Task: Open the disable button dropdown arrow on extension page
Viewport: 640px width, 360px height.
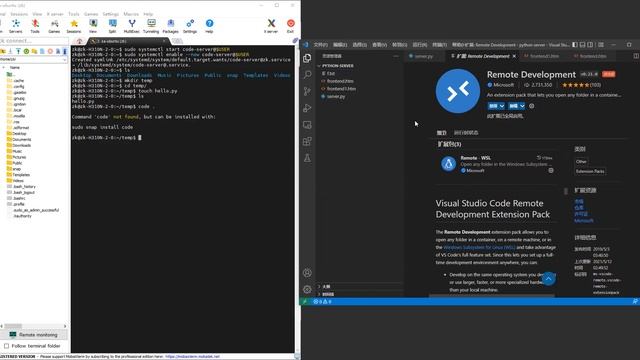Action: click(502, 106)
